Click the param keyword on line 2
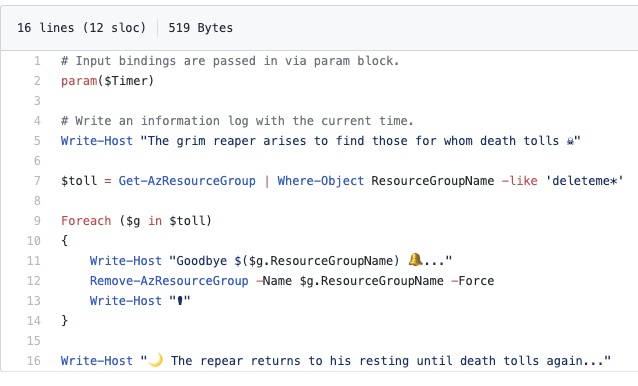The width and height of the screenshot is (638, 386). click(x=79, y=81)
